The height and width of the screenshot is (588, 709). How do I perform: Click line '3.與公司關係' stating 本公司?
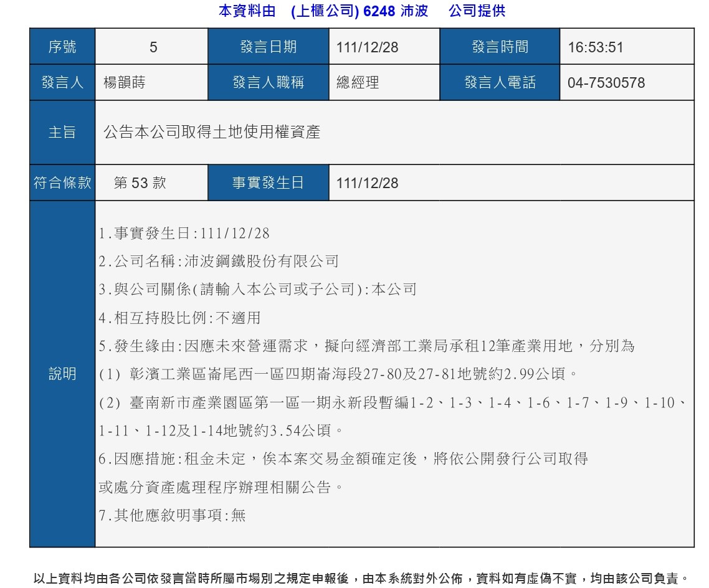click(257, 289)
